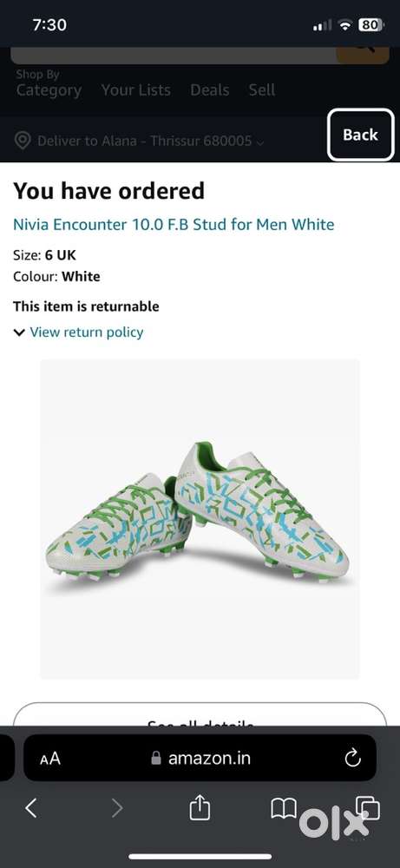This screenshot has width=400, height=868.
Task: Open Safari bookmarks book icon
Action: point(283,809)
